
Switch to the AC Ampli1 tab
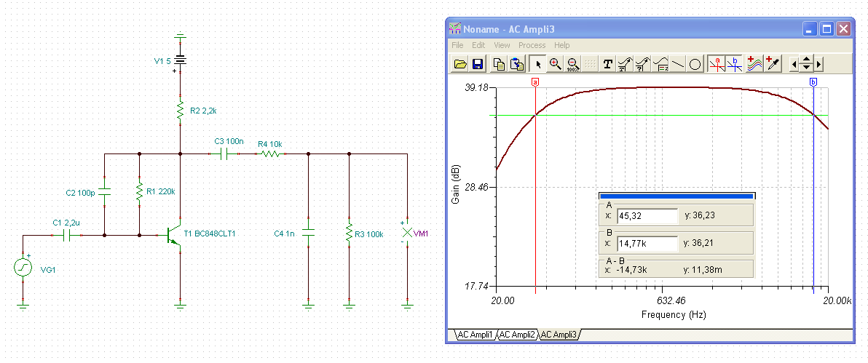pos(473,335)
